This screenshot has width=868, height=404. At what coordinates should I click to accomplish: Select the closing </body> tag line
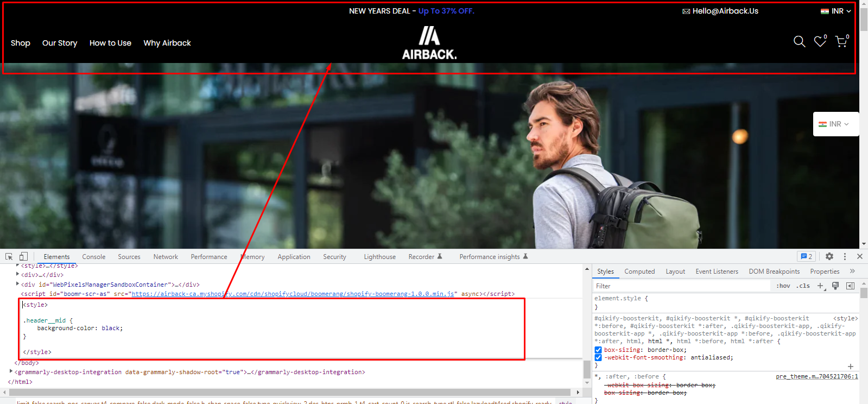26,363
